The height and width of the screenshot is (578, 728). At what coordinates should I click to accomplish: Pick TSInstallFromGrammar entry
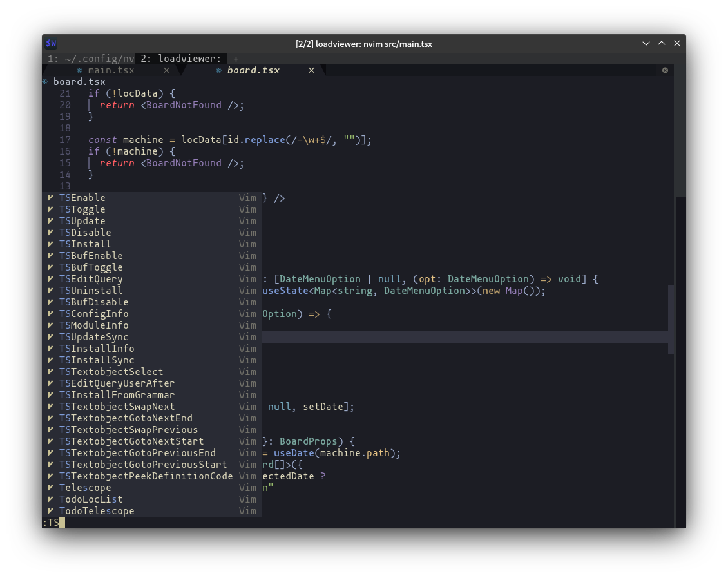[x=152, y=395]
